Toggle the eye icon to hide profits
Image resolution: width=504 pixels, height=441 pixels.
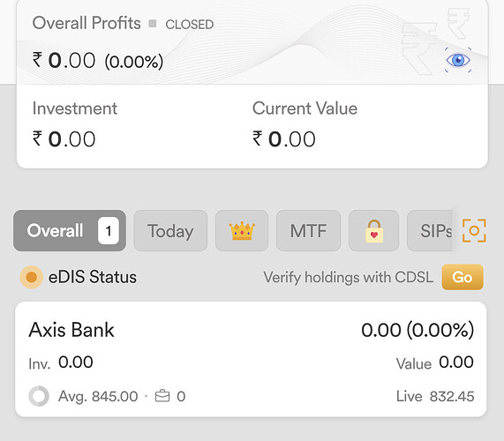click(458, 60)
